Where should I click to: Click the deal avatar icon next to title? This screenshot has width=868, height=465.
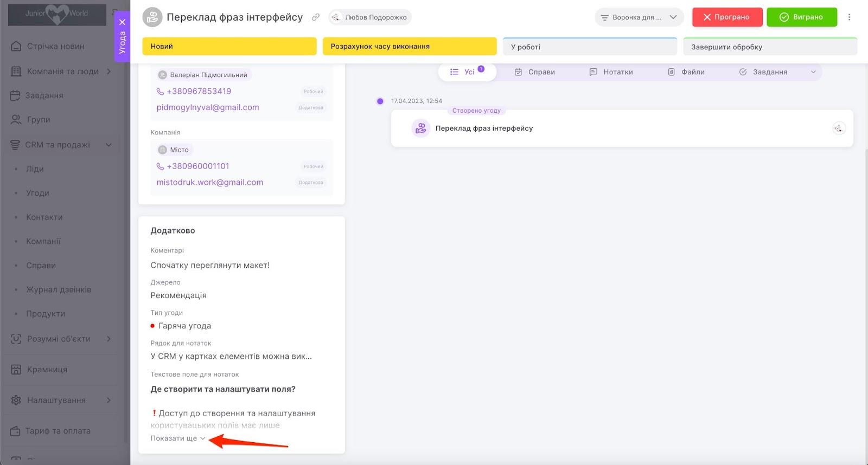click(152, 17)
